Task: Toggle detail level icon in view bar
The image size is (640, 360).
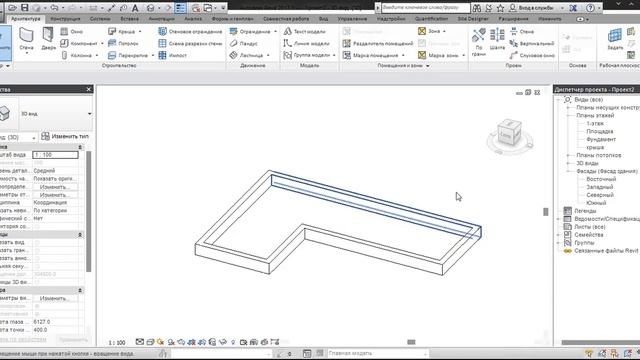Action: click(140, 342)
